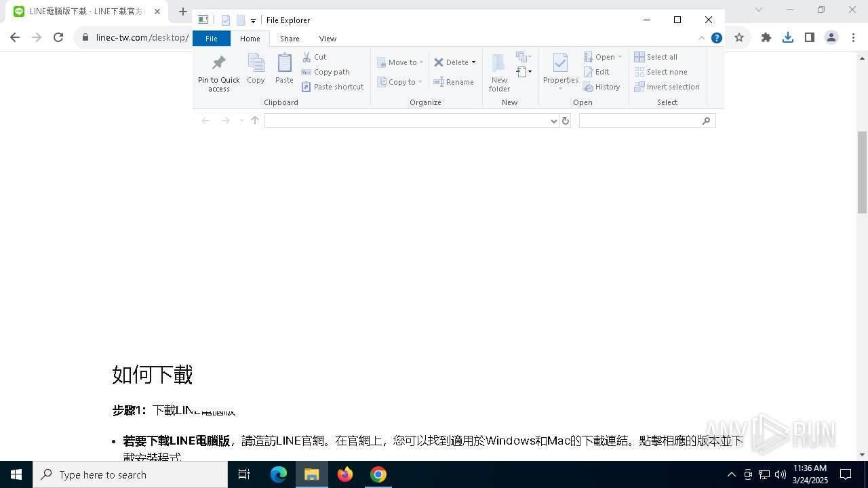Open the notification center icon
Screen dimensions: 868x488
coord(846,474)
